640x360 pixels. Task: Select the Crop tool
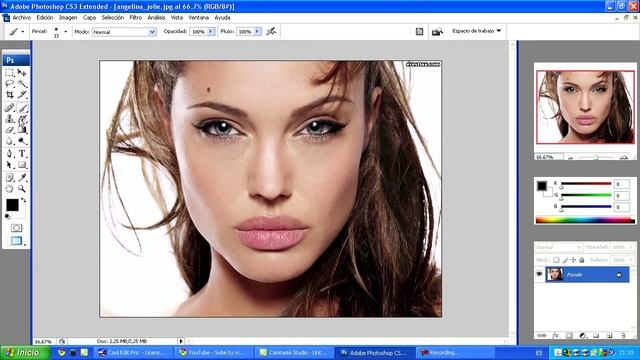(9, 95)
